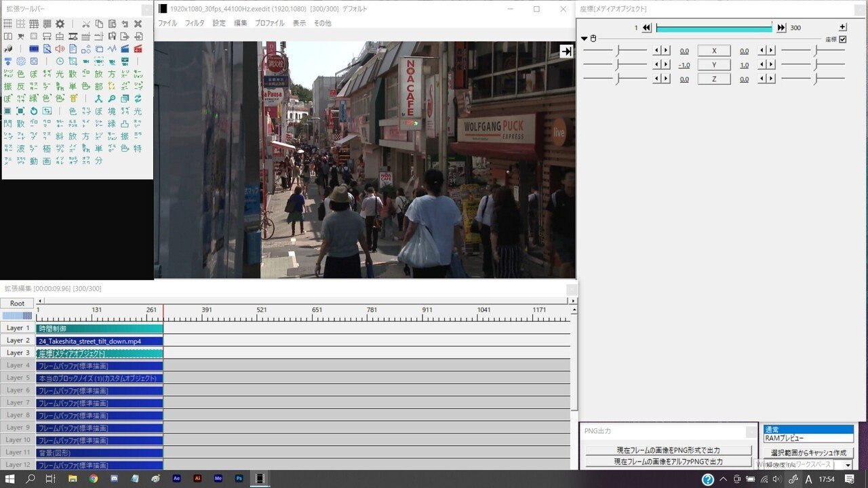Collapse the 座標 settings triangle
Screen dimensions: 868x488
click(x=585, y=39)
